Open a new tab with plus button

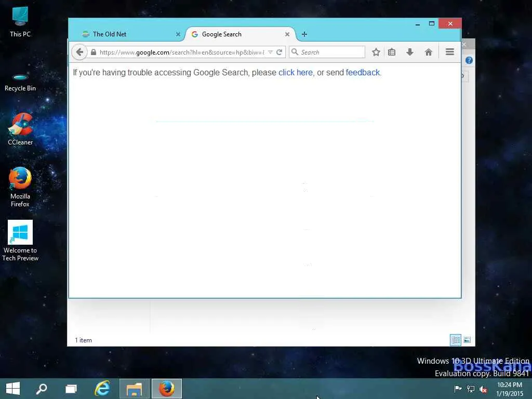tap(304, 34)
